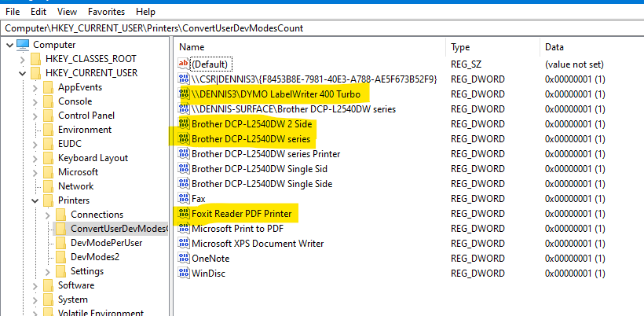Viewport: 644px width, 316px height.
Task: Click DWORD icon for Brother series Printer
Action: coord(183,154)
